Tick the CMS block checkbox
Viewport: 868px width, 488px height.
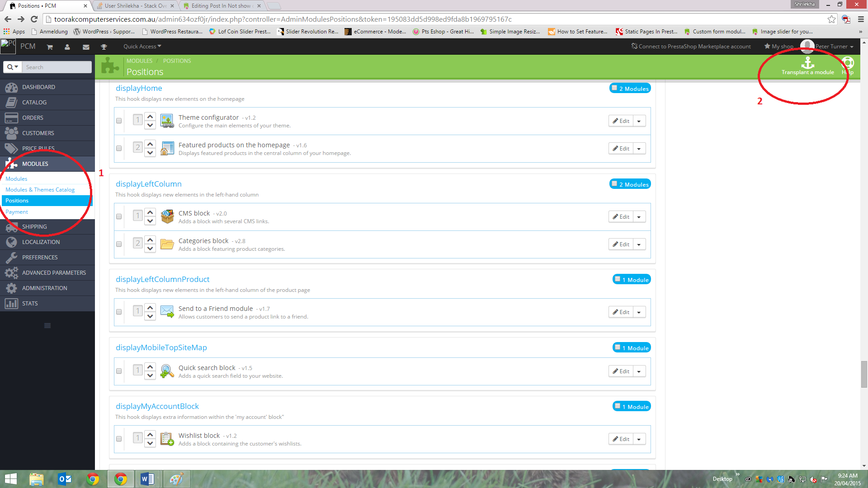tap(119, 216)
